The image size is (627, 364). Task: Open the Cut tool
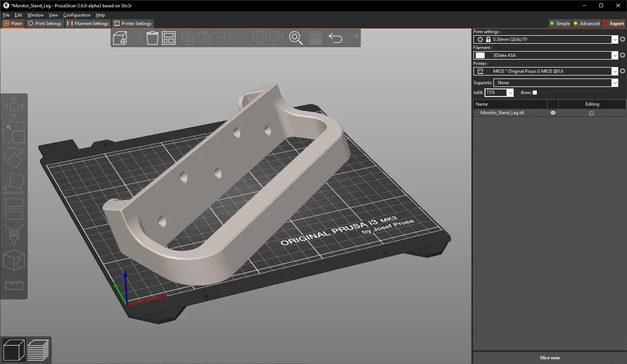point(14,208)
